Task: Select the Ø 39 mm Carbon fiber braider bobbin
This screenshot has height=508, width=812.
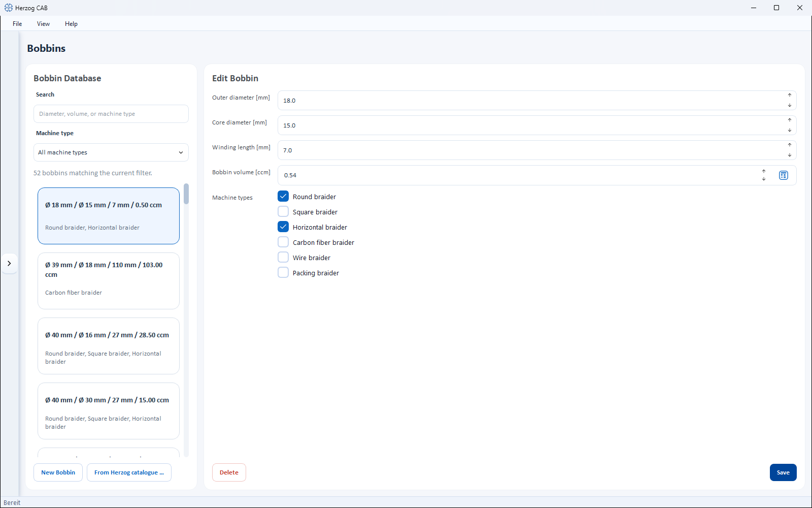Action: [x=109, y=281]
